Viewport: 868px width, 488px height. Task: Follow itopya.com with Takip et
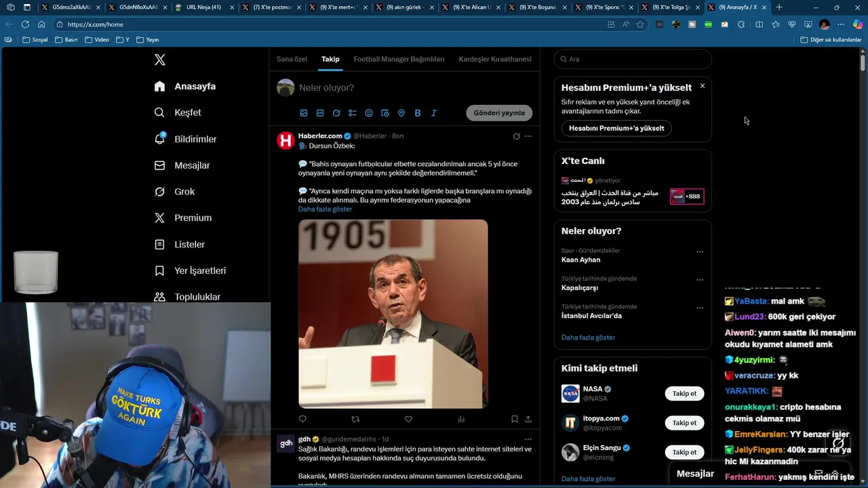684,423
